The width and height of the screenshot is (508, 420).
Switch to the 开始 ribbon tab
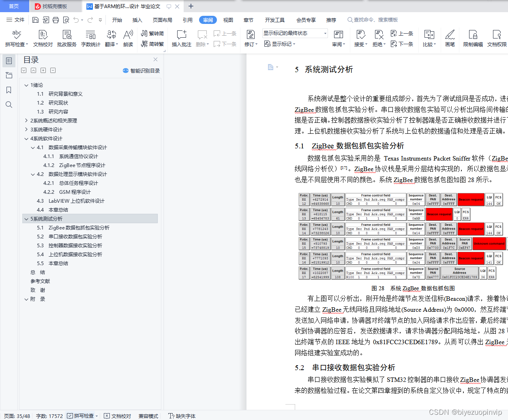click(117, 20)
